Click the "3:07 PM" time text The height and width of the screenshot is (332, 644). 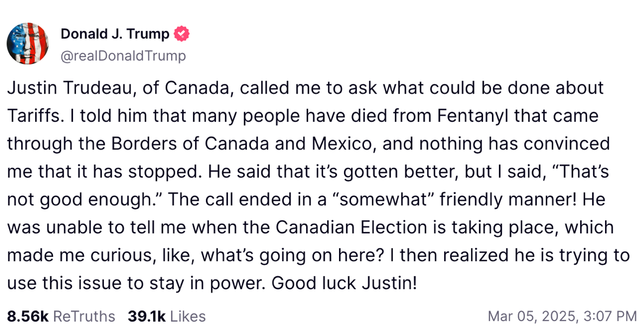coord(610,316)
